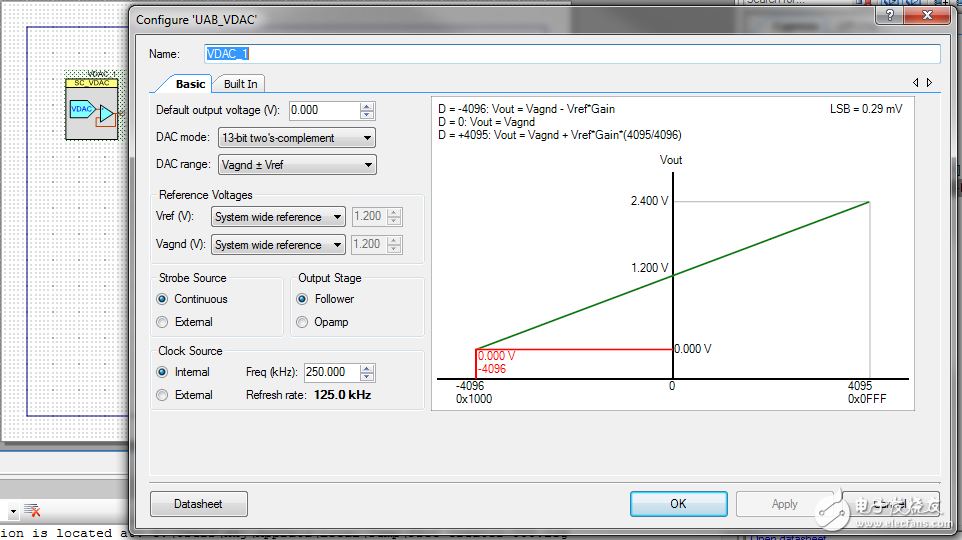The width and height of the screenshot is (962, 540).
Task: Select the Basic tab
Action: tap(190, 84)
